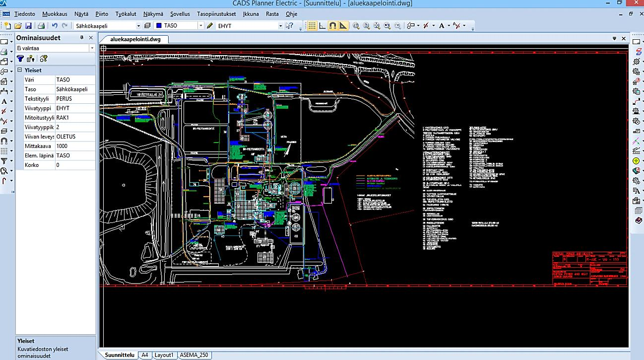Click the yellow circle icon in right toolbar
The height and width of the screenshot is (360, 644).
(x=637, y=161)
